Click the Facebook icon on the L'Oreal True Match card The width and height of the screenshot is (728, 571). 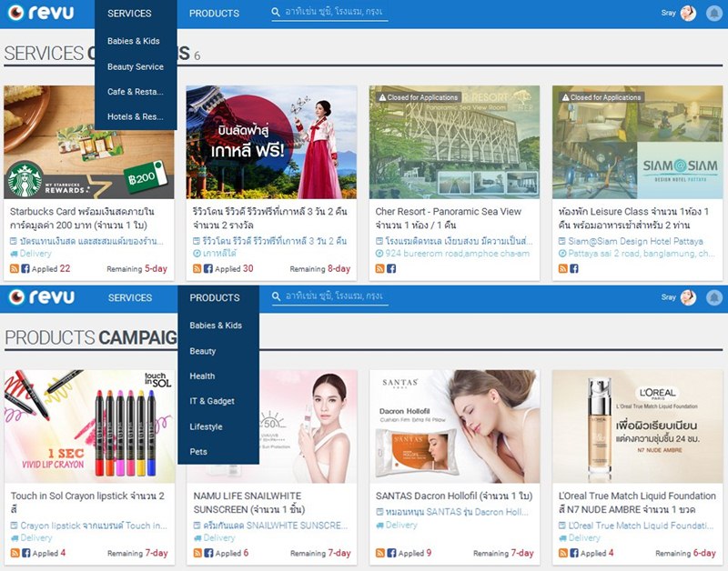click(574, 553)
